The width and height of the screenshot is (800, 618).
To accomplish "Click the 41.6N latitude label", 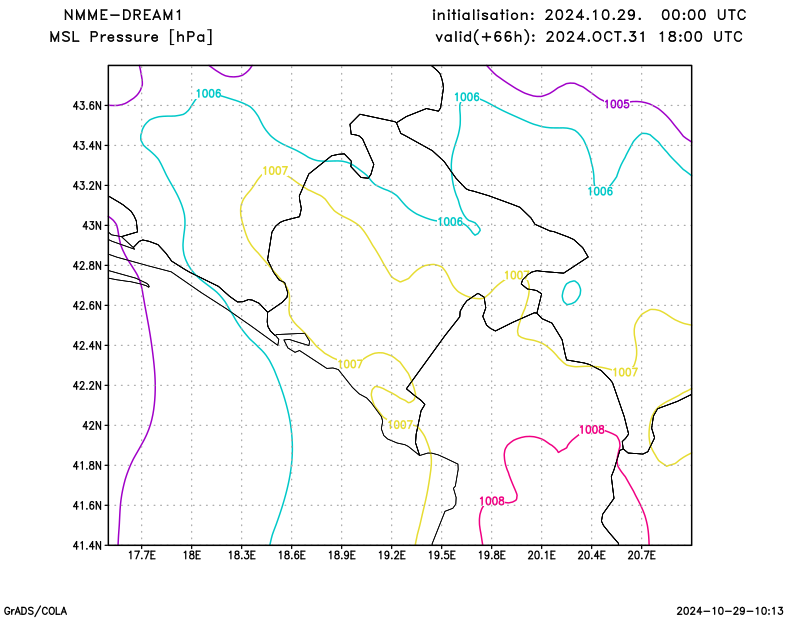I will [87, 505].
